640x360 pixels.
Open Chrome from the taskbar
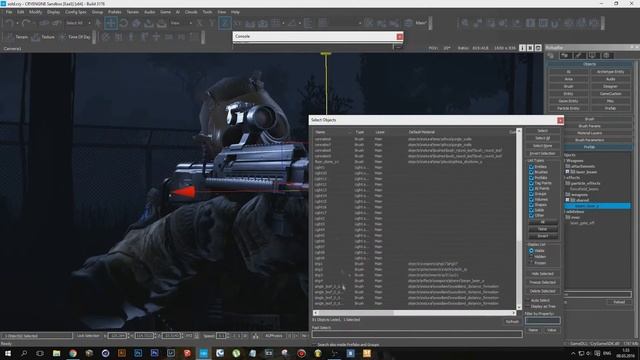73,353
